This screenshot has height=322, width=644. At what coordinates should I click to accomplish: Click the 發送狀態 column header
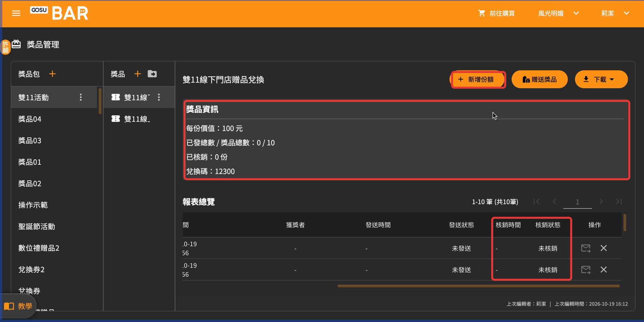tap(461, 225)
